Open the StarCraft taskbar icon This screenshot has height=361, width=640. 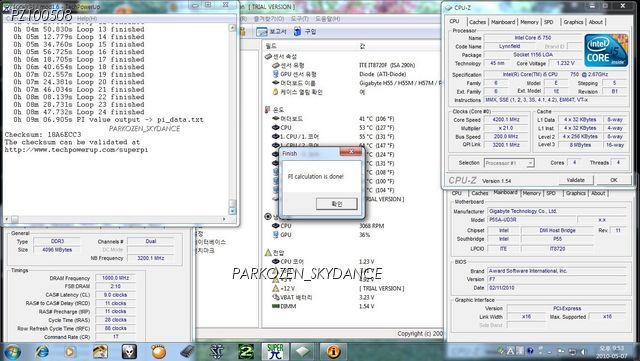coord(216,352)
